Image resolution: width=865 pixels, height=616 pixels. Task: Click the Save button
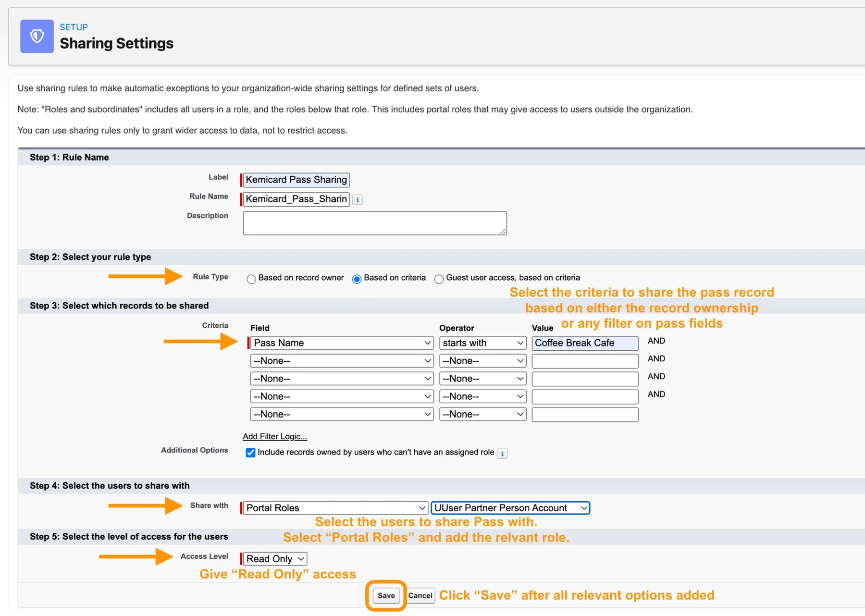tap(386, 596)
